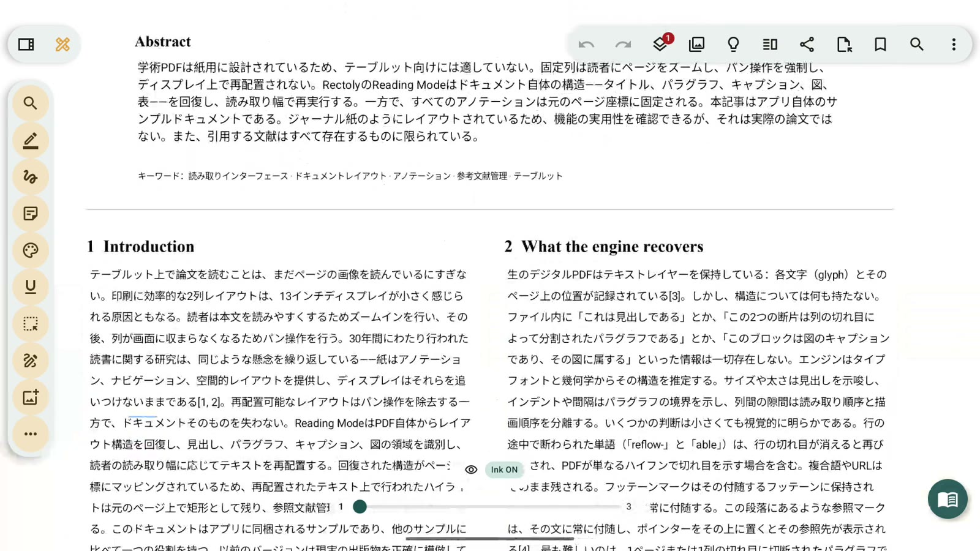
Task: Toggle the annotation tools pencil-ruler icon
Action: (62, 44)
